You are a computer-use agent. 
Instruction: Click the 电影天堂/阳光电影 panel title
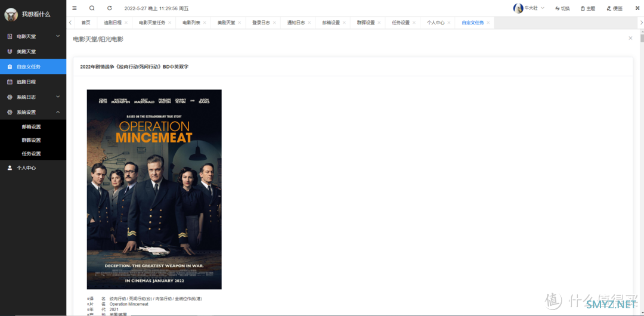pos(98,39)
